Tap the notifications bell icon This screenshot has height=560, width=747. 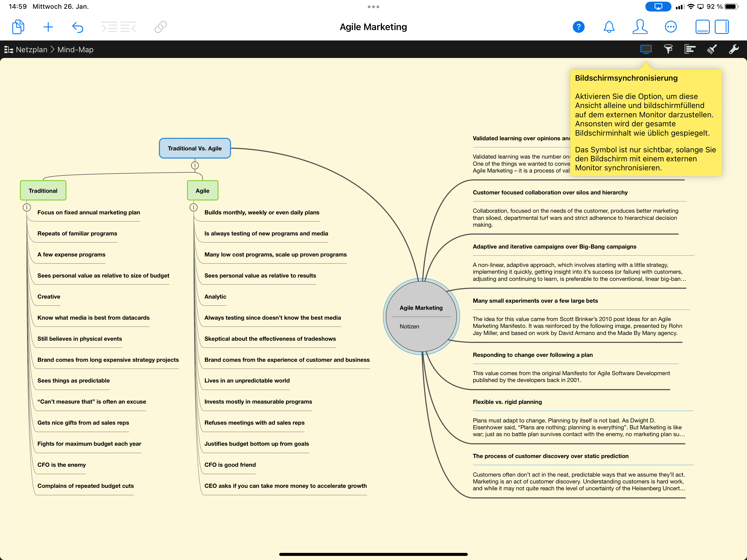point(609,27)
